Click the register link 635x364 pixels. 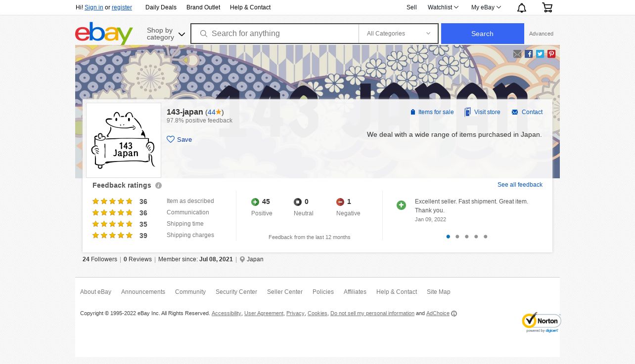(x=122, y=7)
